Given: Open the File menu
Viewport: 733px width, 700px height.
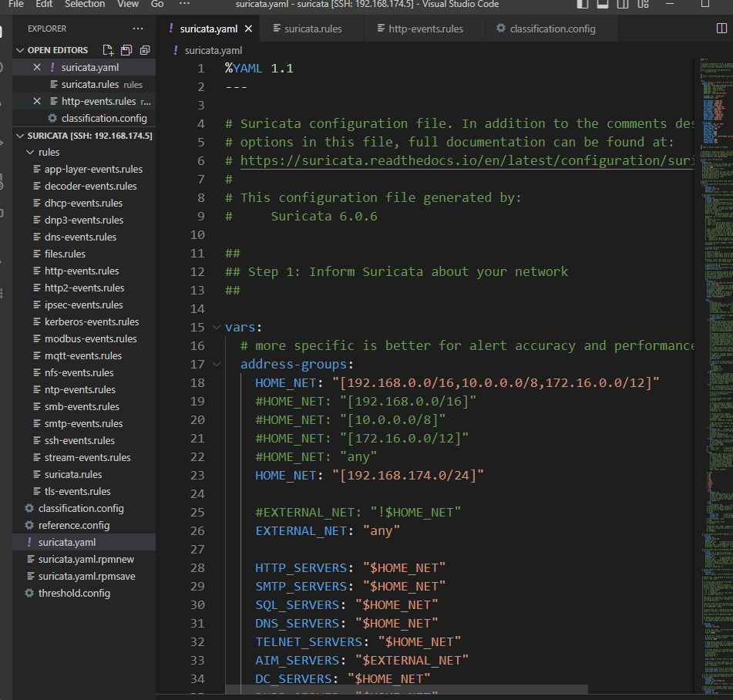Looking at the screenshot, I should click(16, 4).
